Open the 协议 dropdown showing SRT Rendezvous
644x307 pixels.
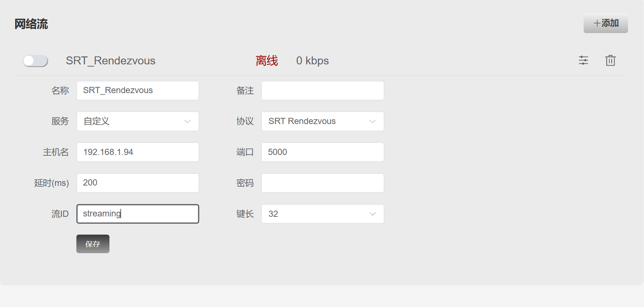coord(322,121)
